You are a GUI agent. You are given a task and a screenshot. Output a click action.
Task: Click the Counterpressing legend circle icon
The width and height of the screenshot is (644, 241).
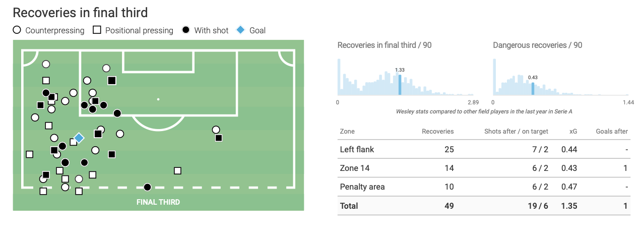pos(17,30)
